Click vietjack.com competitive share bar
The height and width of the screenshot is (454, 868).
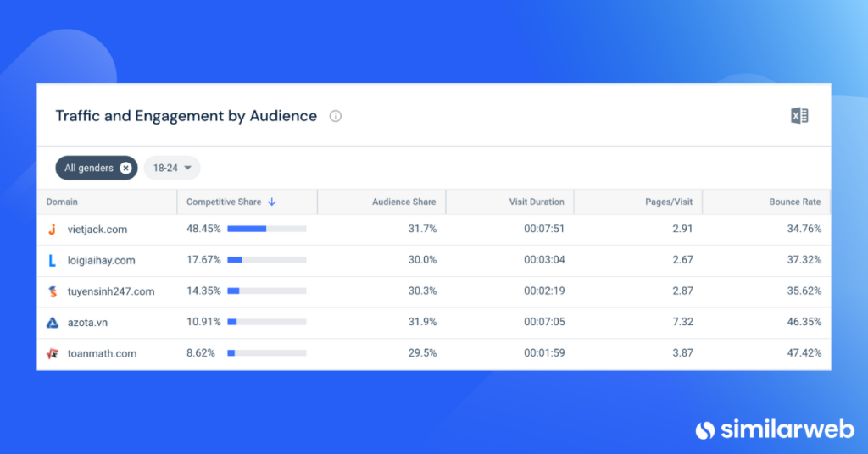(x=267, y=229)
